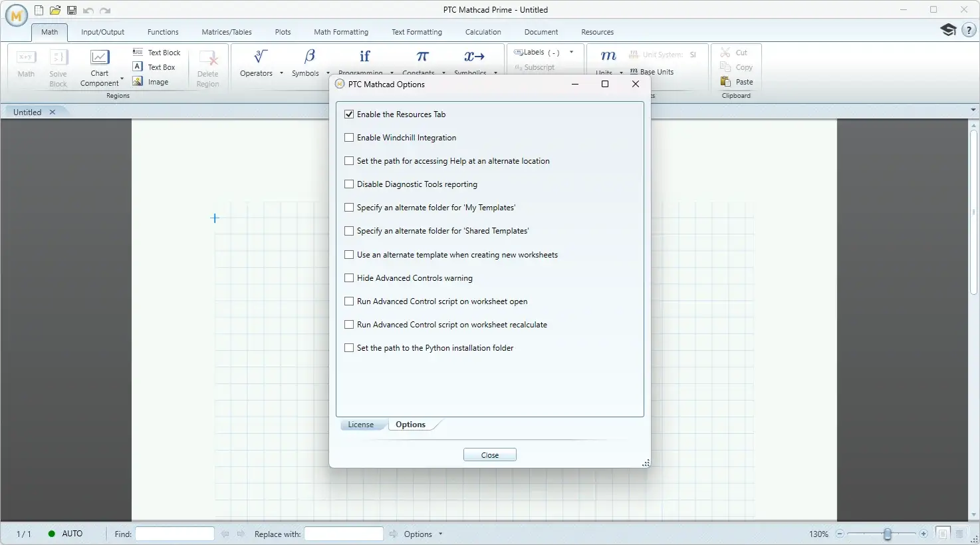Click the Base Units button
Image resolution: width=980 pixels, height=545 pixels.
coord(652,72)
